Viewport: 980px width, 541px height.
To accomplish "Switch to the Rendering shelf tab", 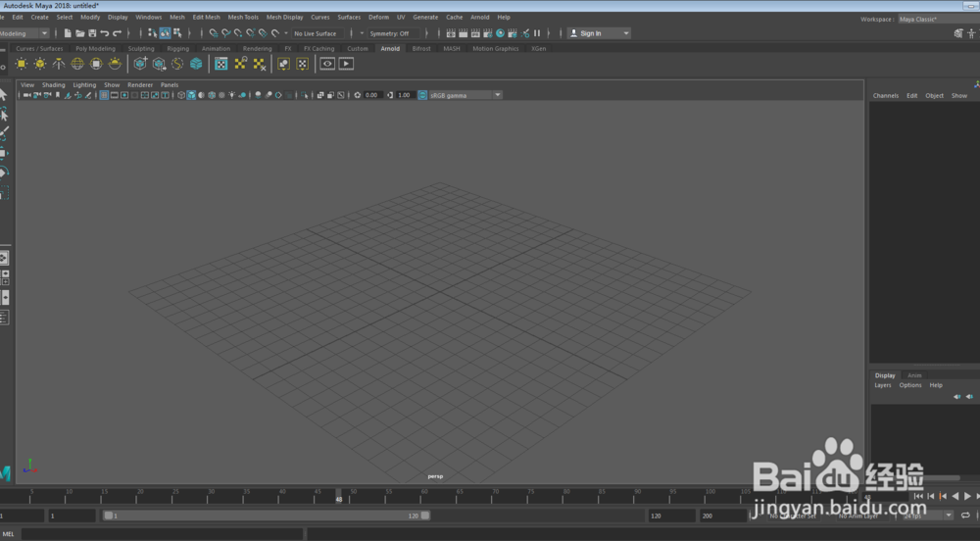I will coord(257,48).
